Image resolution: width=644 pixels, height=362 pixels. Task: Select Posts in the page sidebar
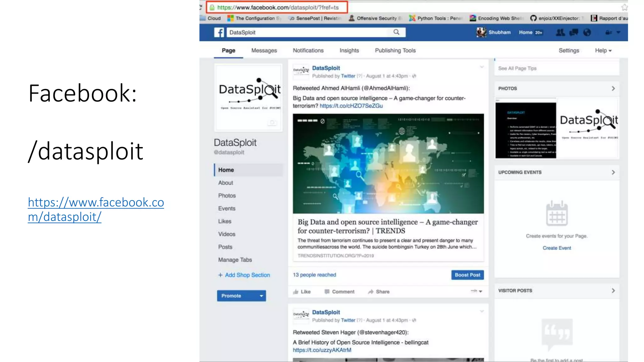[x=225, y=247]
